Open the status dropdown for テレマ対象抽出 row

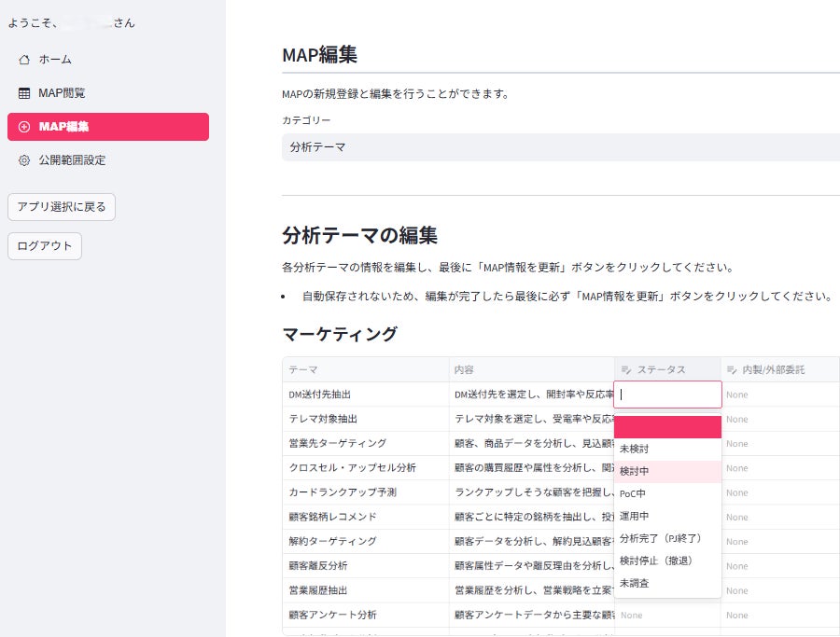667,419
